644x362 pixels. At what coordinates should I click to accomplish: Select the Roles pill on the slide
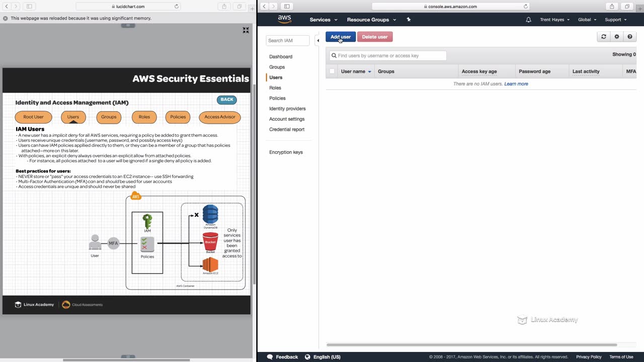click(144, 117)
